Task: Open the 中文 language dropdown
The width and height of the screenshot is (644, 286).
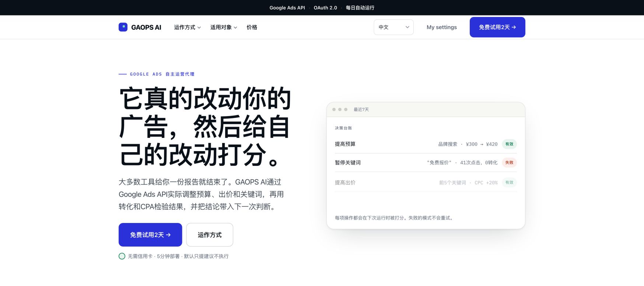Action: pyautogui.click(x=393, y=27)
